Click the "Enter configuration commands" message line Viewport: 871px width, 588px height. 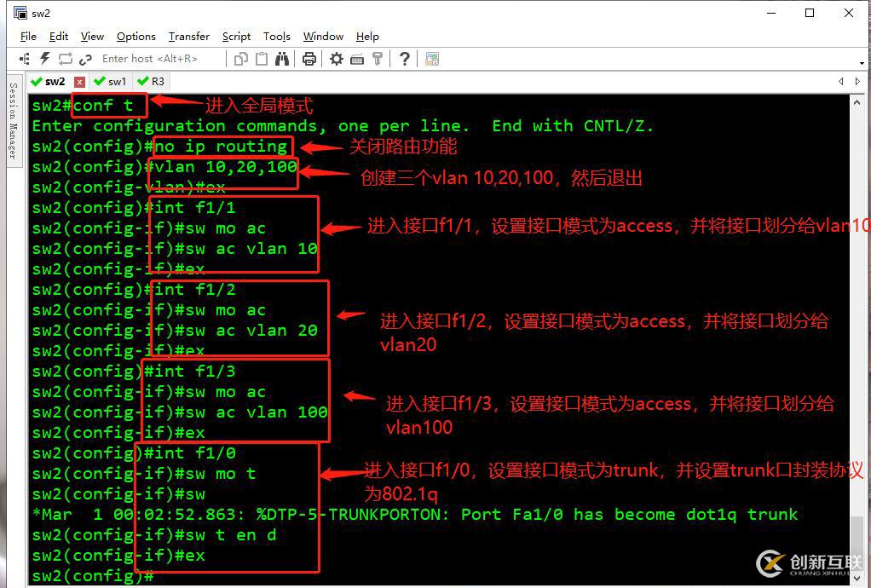(x=343, y=126)
